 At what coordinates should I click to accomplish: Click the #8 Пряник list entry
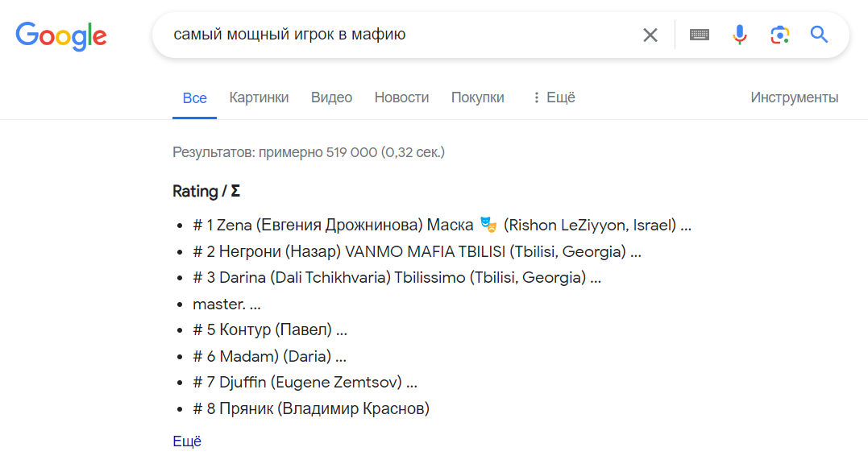click(x=311, y=408)
